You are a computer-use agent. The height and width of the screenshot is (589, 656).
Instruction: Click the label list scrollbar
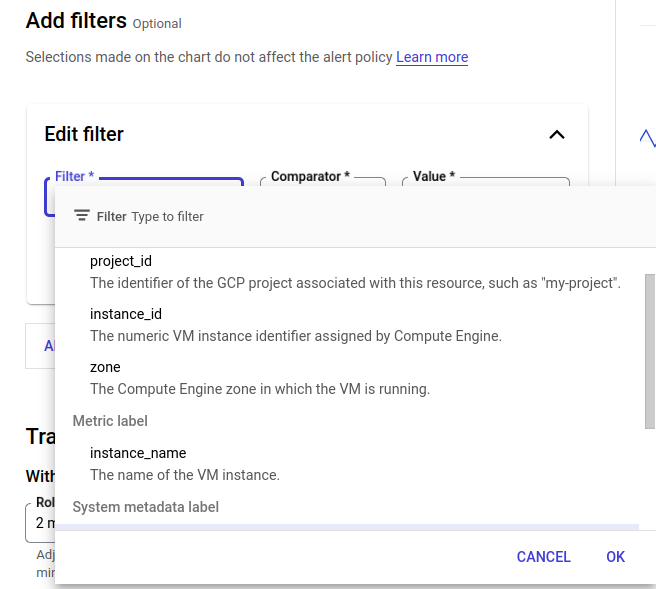[x=650, y=350]
